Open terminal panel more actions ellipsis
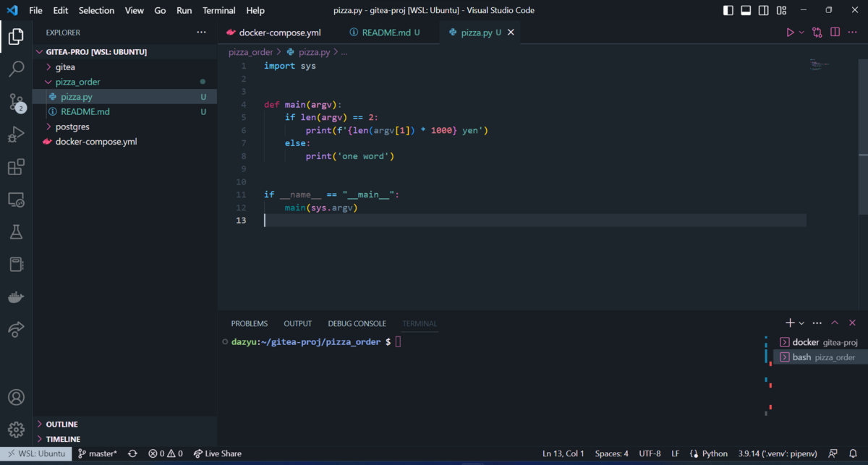 817,323
